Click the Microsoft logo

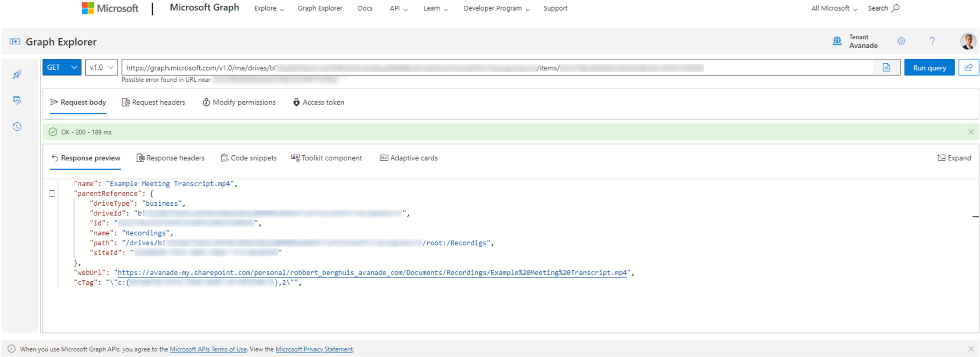pyautogui.click(x=110, y=8)
